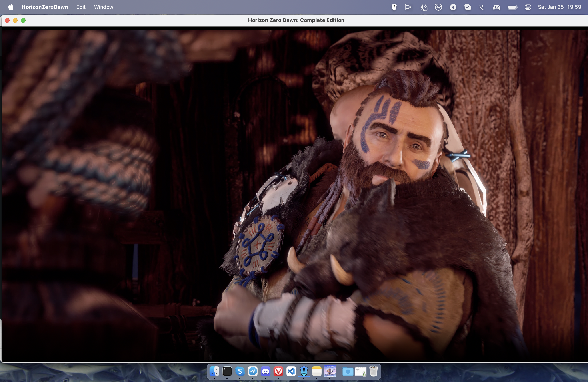Open the network globe alert menu bar icon
This screenshot has height=382, width=588.
(x=438, y=7)
